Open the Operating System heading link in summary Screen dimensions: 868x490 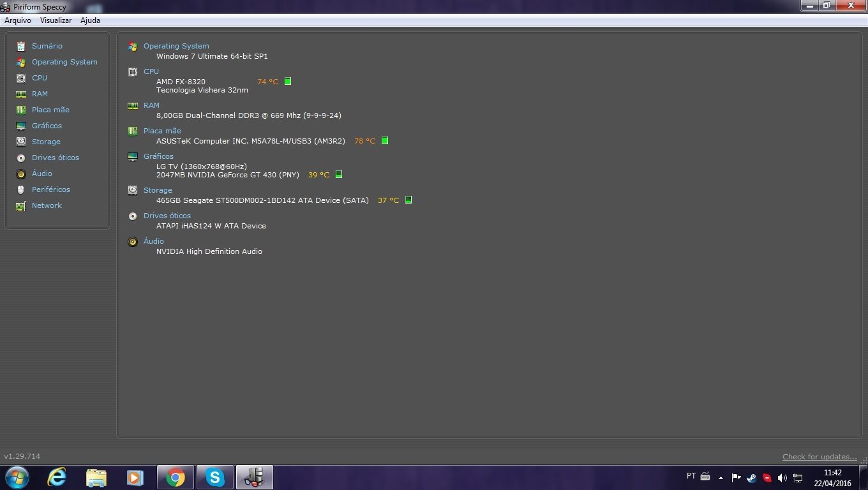coord(176,46)
